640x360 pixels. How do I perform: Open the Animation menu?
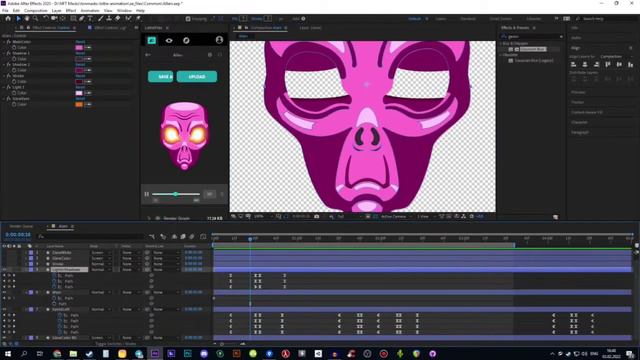(90, 11)
